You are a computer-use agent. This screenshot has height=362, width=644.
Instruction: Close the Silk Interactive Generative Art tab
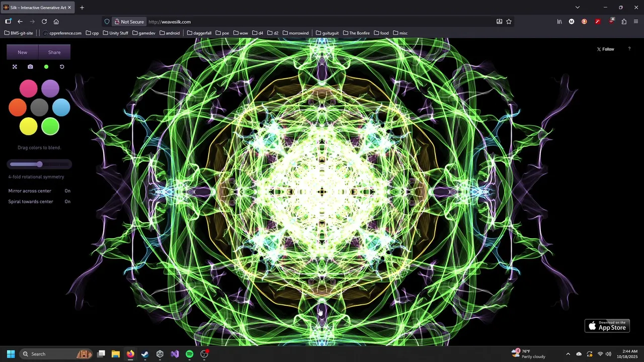69,8
